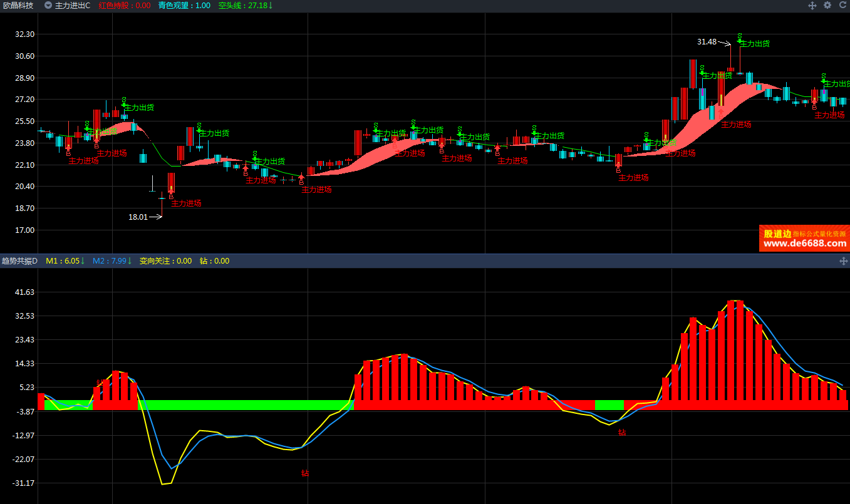Viewport: 850px width, 504px height.
Task: Open the www.de6688.com watermark link
Action: pos(804,244)
